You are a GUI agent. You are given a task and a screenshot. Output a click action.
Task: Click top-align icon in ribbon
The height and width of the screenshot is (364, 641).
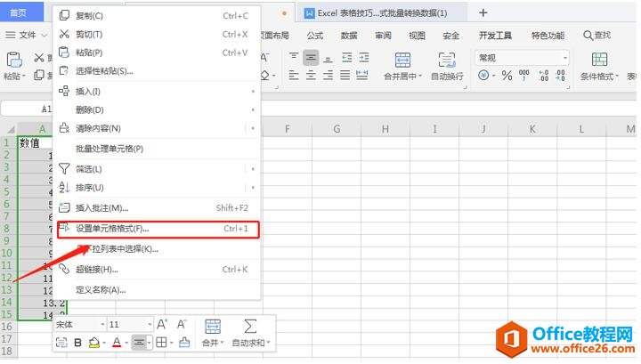(x=294, y=58)
